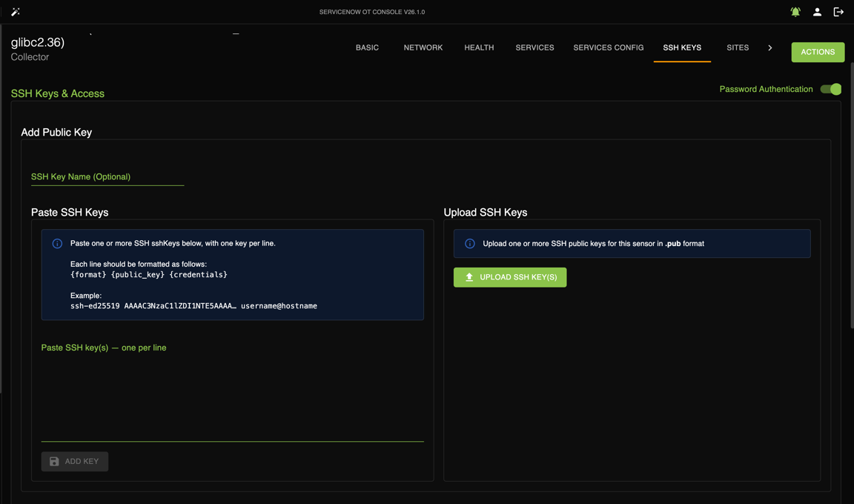Open the Services Config tab
854x504 pixels.
click(609, 48)
